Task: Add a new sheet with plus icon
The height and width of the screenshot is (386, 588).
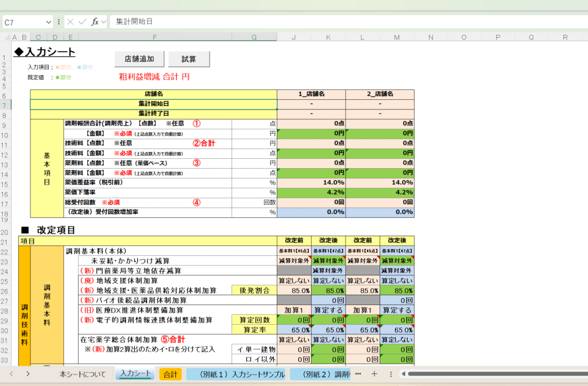Action: click(374, 374)
